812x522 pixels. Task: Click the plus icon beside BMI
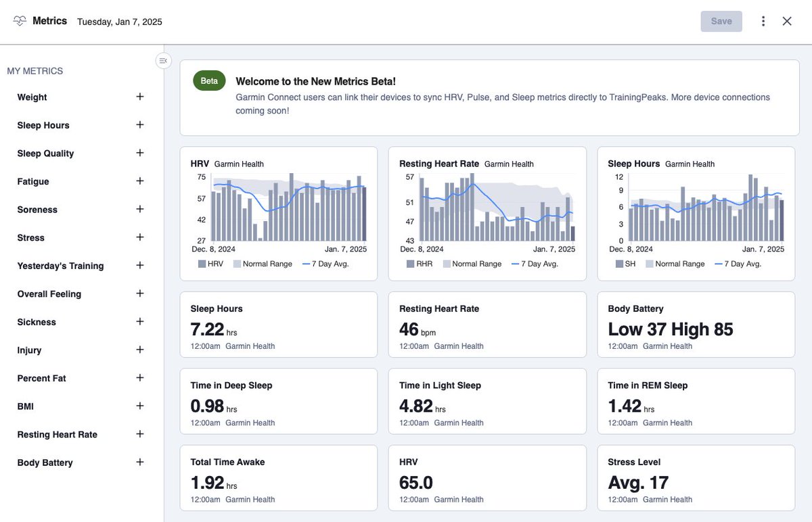coord(139,406)
